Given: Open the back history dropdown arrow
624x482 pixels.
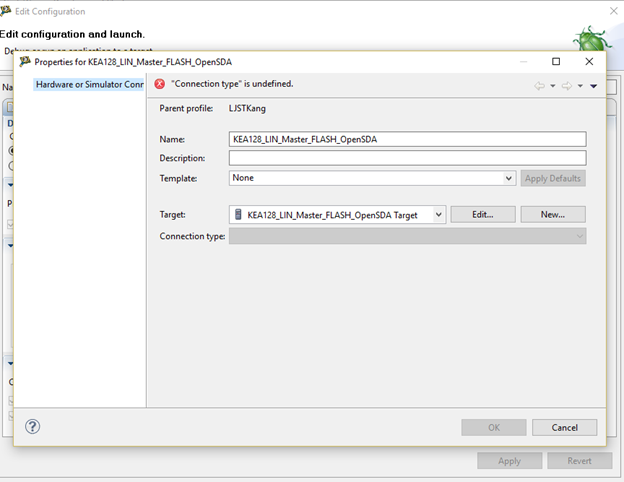Looking at the screenshot, I should (x=553, y=86).
